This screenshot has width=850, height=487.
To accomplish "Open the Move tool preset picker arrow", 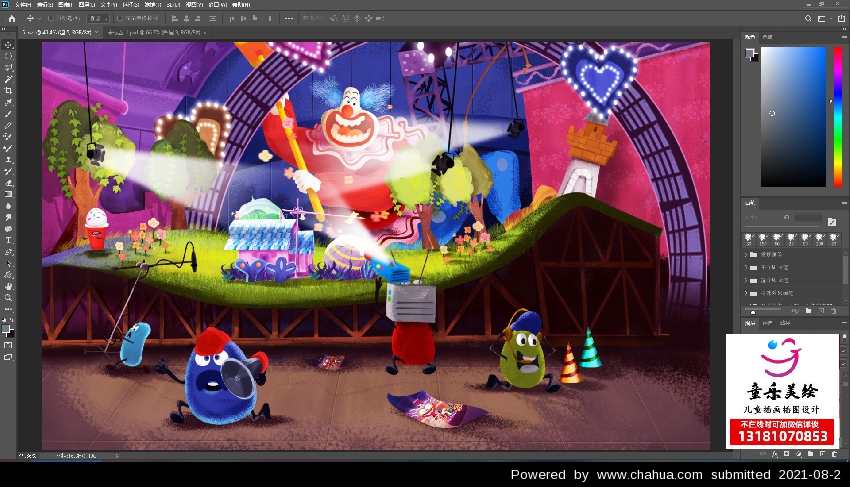I will (39, 18).
